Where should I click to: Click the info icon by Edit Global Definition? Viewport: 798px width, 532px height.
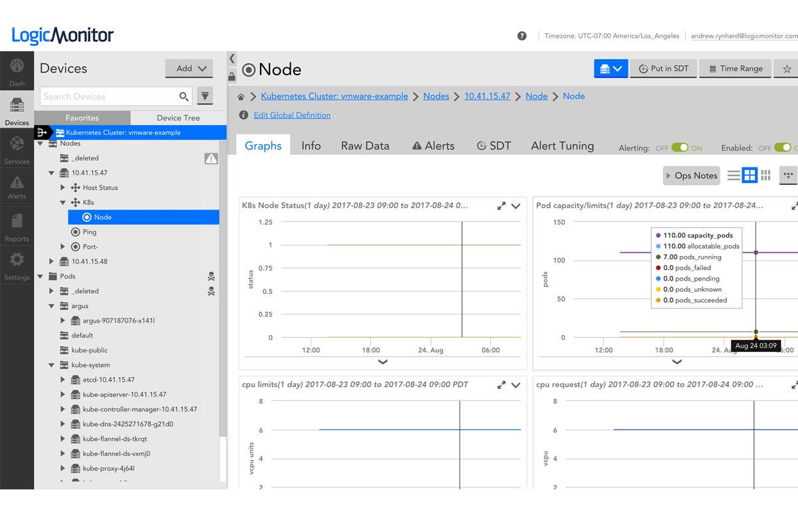243,115
